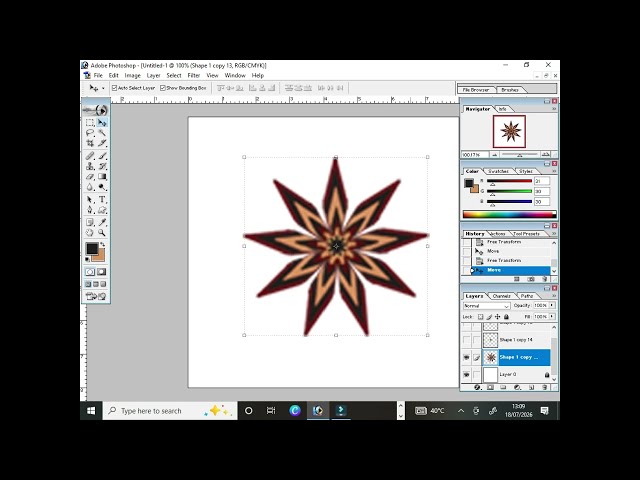Toggle lock transparent pixels
The height and width of the screenshot is (480, 640).
click(480, 317)
